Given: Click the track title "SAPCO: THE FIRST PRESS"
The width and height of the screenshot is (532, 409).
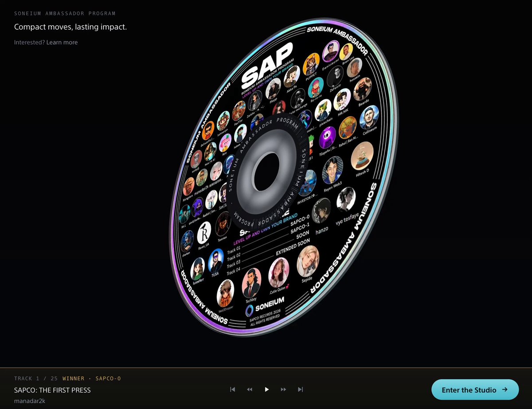Looking at the screenshot, I should [52, 390].
